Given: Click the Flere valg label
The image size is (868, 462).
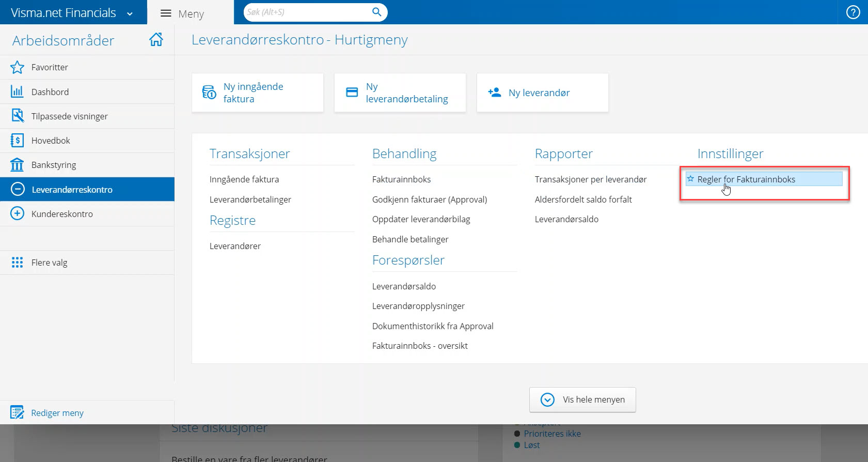Looking at the screenshot, I should point(49,263).
